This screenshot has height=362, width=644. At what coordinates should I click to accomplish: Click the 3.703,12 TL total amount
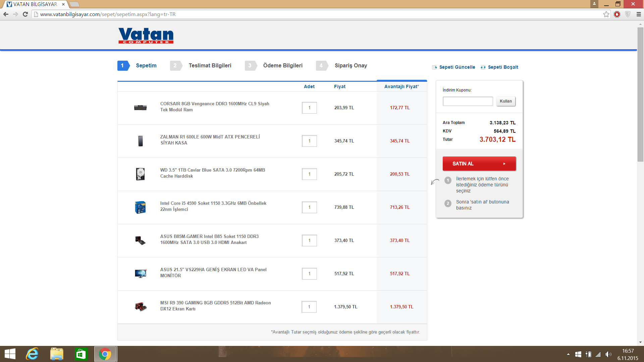tap(497, 140)
